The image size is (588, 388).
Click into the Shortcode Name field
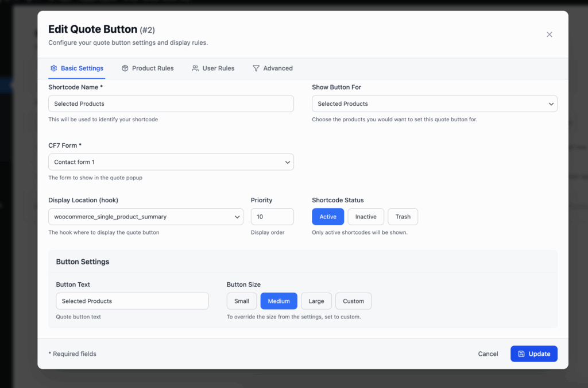(171, 104)
